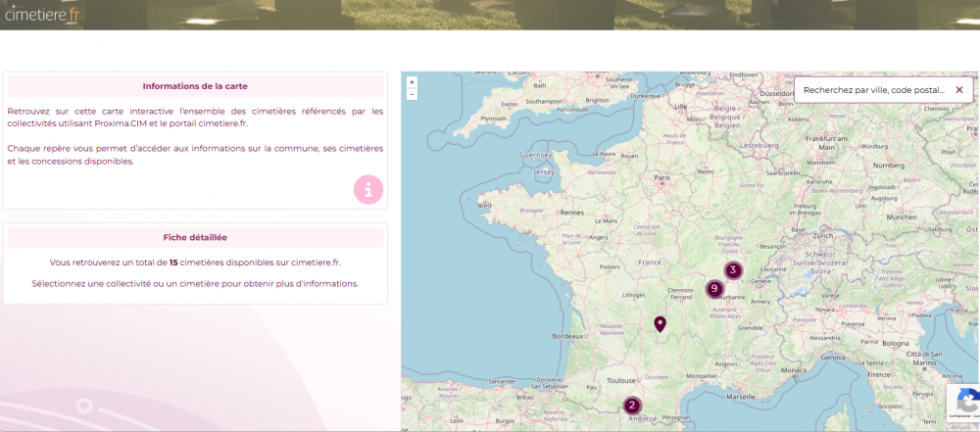Click the single cemetery pin marker
This screenshot has height=432, width=980.
(660, 323)
